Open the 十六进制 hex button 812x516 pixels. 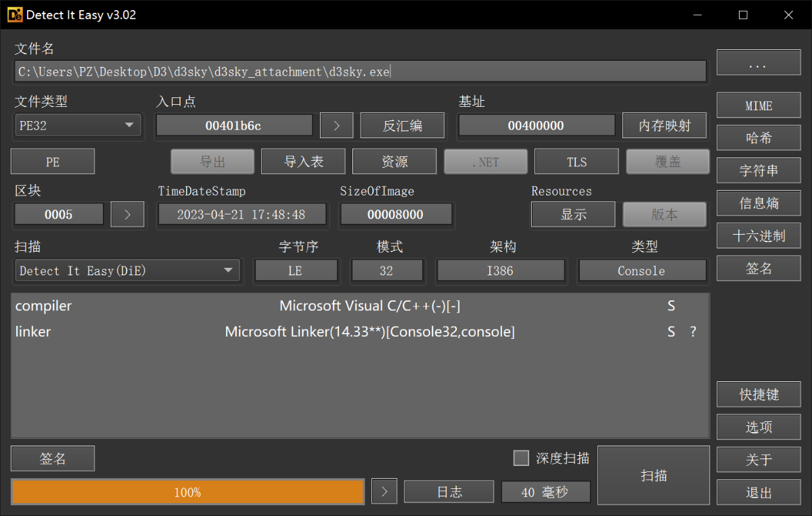(759, 235)
